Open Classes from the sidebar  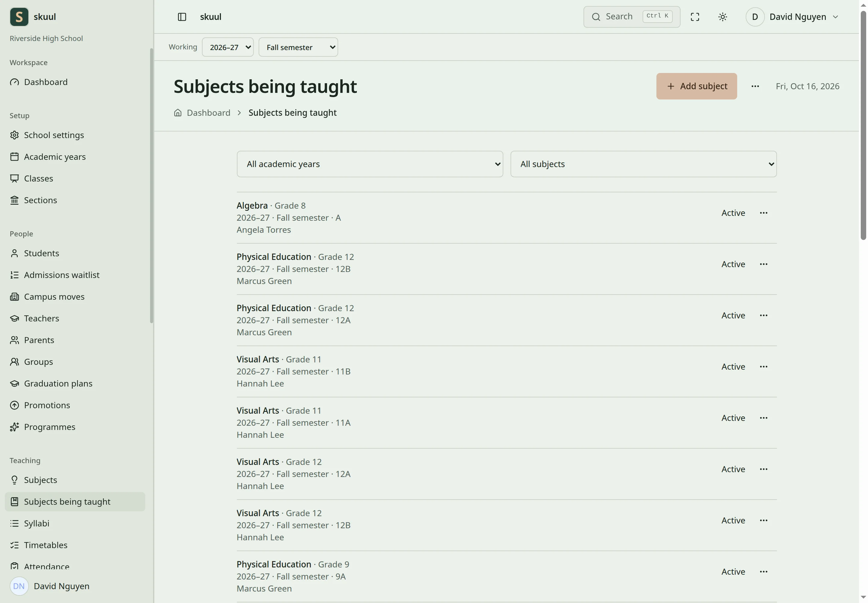(75, 178)
